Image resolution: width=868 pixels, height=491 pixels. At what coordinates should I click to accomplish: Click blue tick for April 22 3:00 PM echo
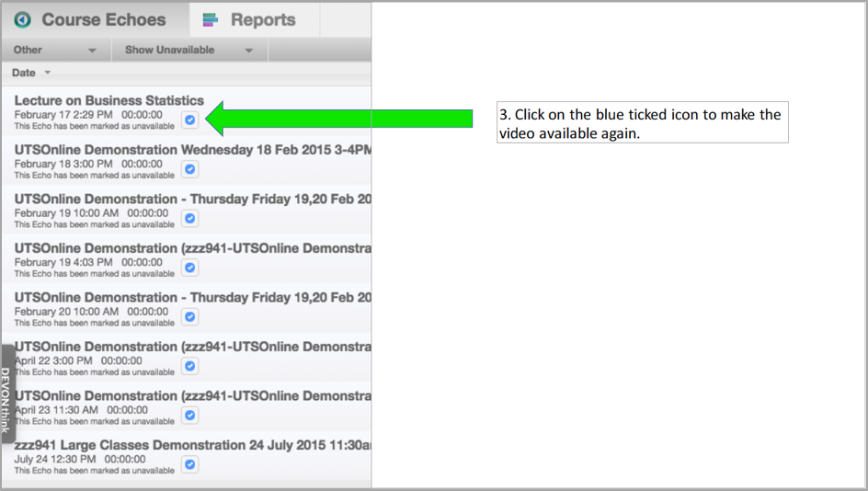coord(189,366)
